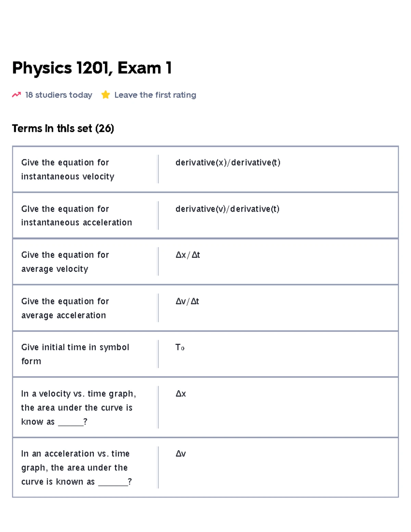Click the "Terms in this set (26)" heading
The height and width of the screenshot is (532, 411).
point(63,128)
